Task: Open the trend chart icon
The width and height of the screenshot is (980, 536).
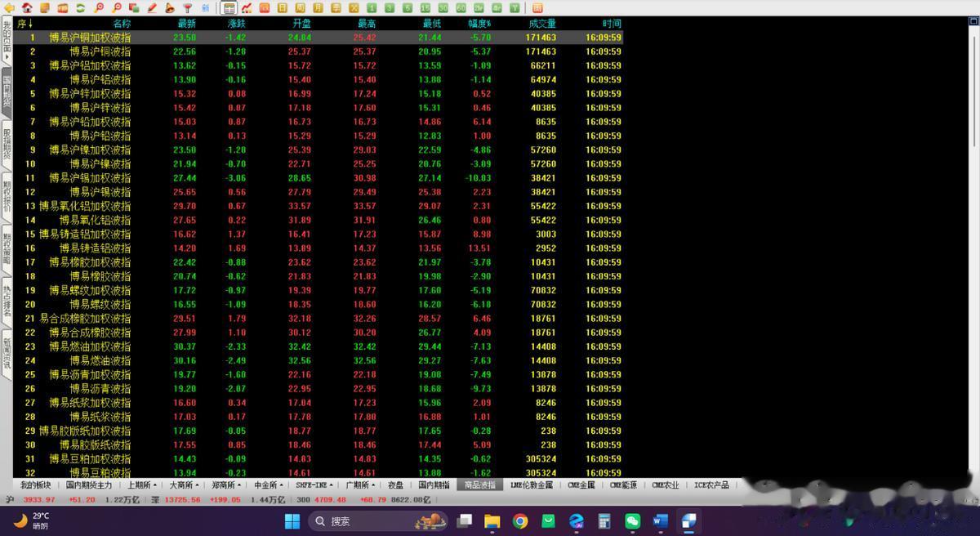Action: (246, 8)
